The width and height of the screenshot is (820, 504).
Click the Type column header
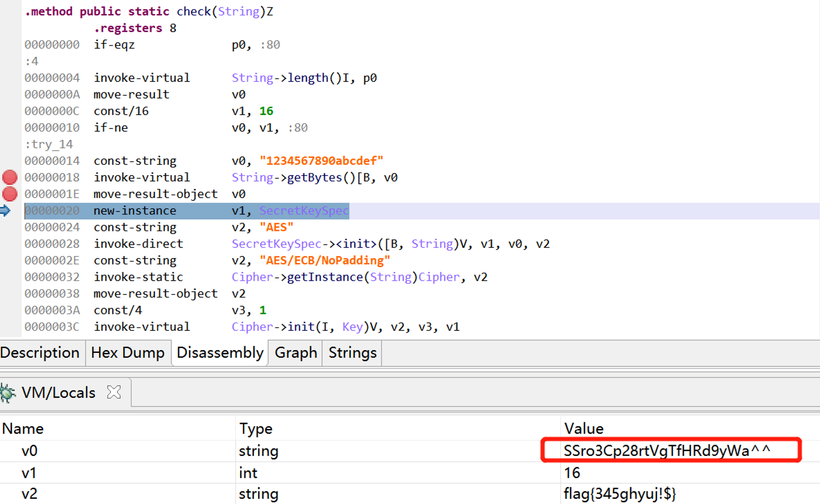click(256, 429)
